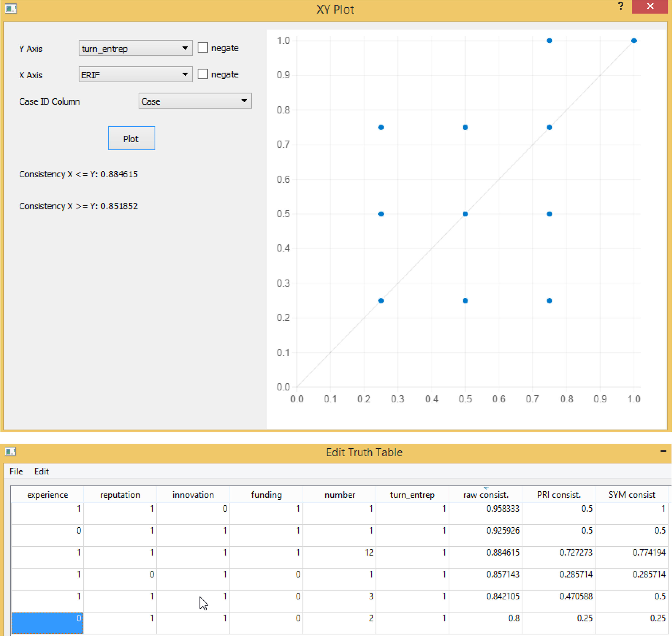Open the X Axis ERIF dropdown

point(135,74)
